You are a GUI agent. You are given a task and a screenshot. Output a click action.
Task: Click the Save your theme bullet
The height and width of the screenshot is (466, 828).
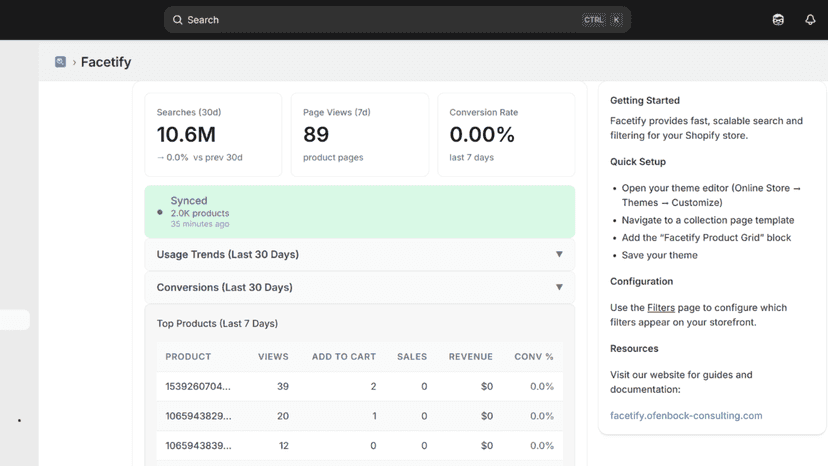click(660, 255)
